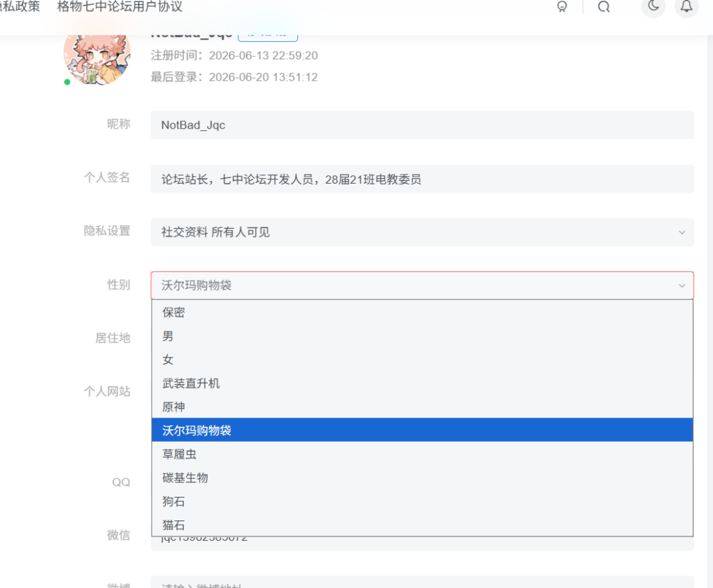Select 猫石 option
The image size is (713, 588).
pos(422,525)
